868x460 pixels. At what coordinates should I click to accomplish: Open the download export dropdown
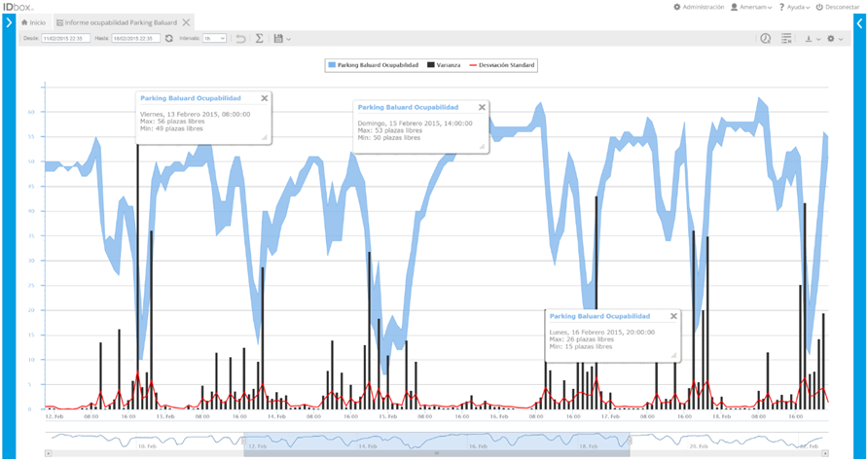811,39
